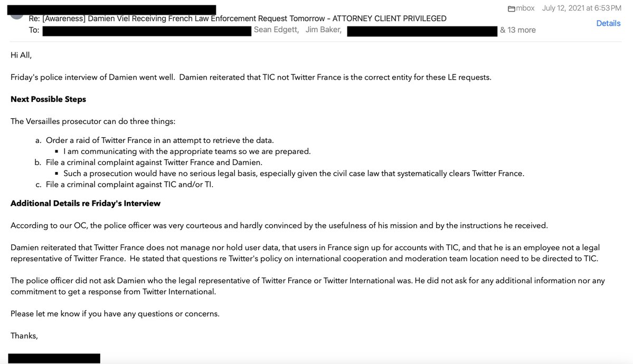
Task: Click the "Next Possible Steps" heading
Action: pos(48,99)
